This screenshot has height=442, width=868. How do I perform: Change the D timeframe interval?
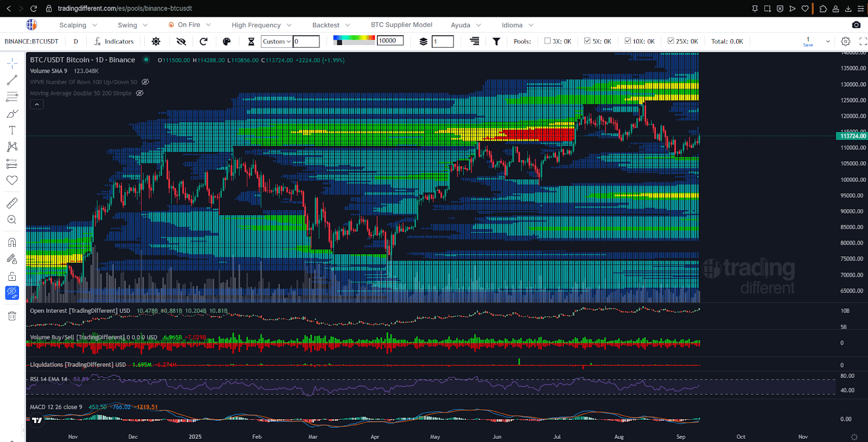[x=76, y=41]
